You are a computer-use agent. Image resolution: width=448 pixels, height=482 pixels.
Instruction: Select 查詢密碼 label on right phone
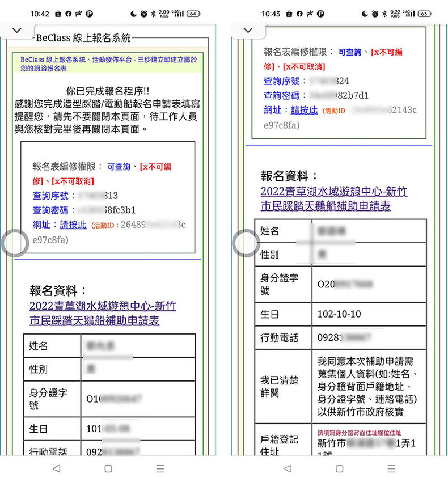[282, 96]
